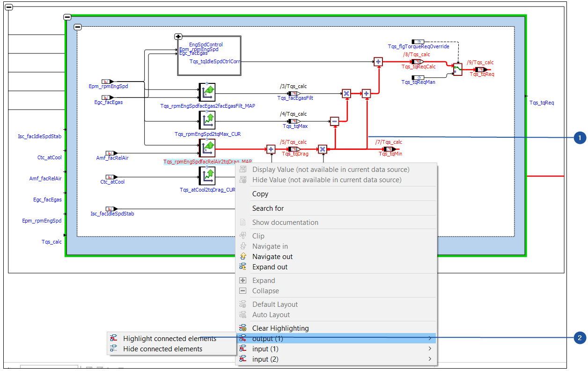The height and width of the screenshot is (371, 588).
Task: Click the multiplication block before Tqs_tqMin
Action: pyautogui.click(x=322, y=148)
